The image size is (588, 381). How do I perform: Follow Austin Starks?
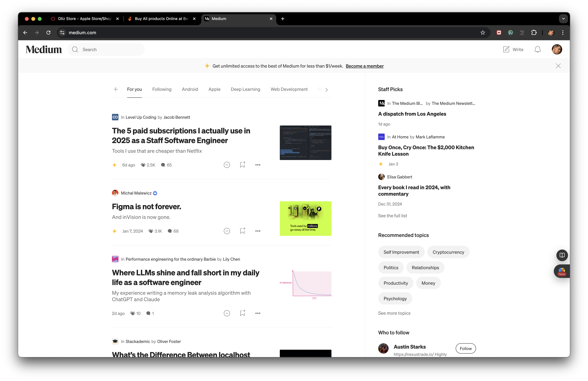tap(466, 348)
